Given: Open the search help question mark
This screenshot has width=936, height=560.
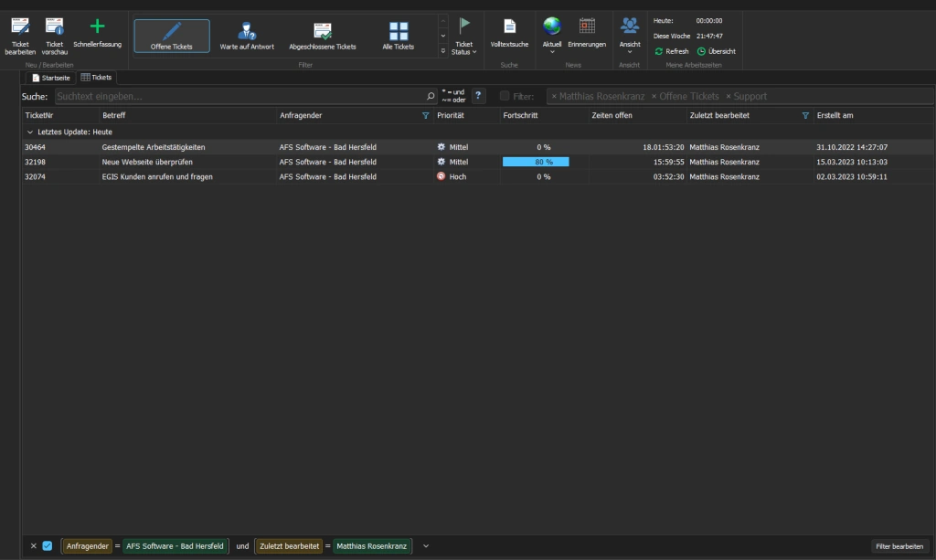Looking at the screenshot, I should [478, 95].
